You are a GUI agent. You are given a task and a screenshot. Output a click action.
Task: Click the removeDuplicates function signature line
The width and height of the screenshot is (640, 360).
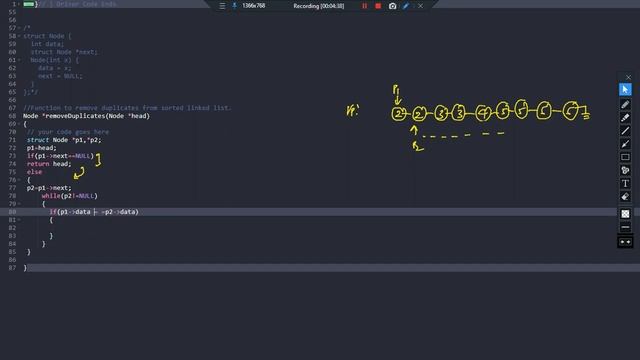86,116
